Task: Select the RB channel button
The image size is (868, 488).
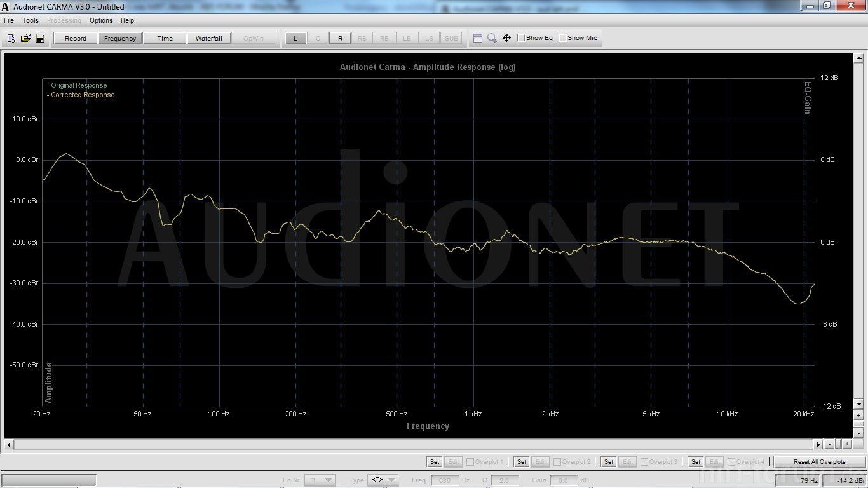Action: coord(384,38)
